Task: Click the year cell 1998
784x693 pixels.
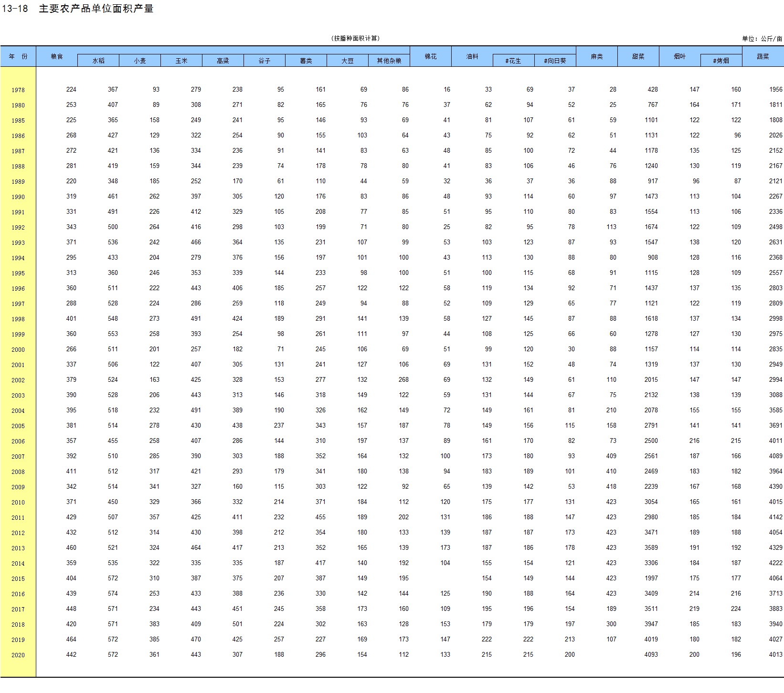Action: coord(18,319)
